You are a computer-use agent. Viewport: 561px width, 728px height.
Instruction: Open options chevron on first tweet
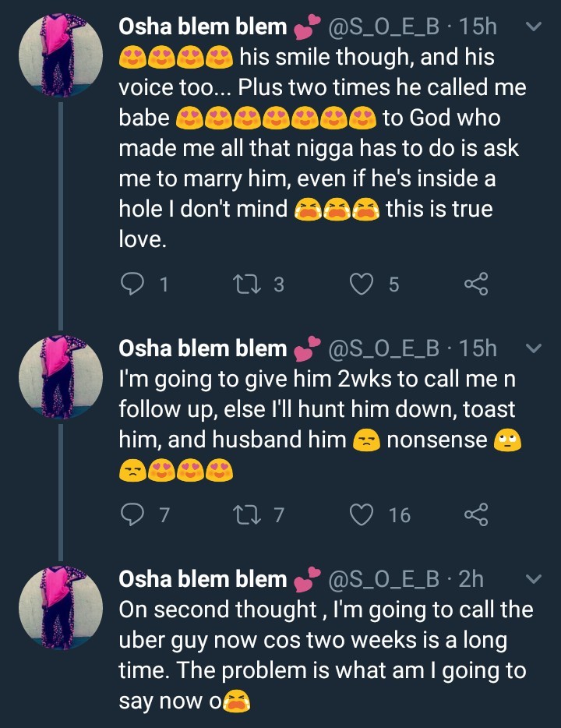click(534, 27)
